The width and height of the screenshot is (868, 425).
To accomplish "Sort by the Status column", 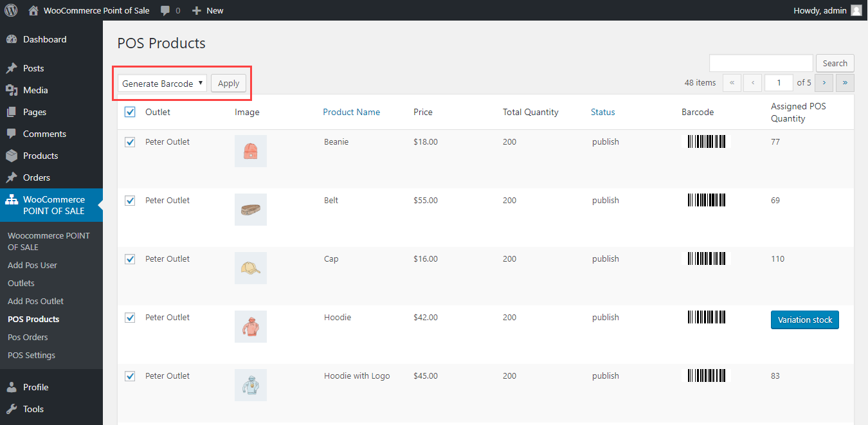I will 603,112.
